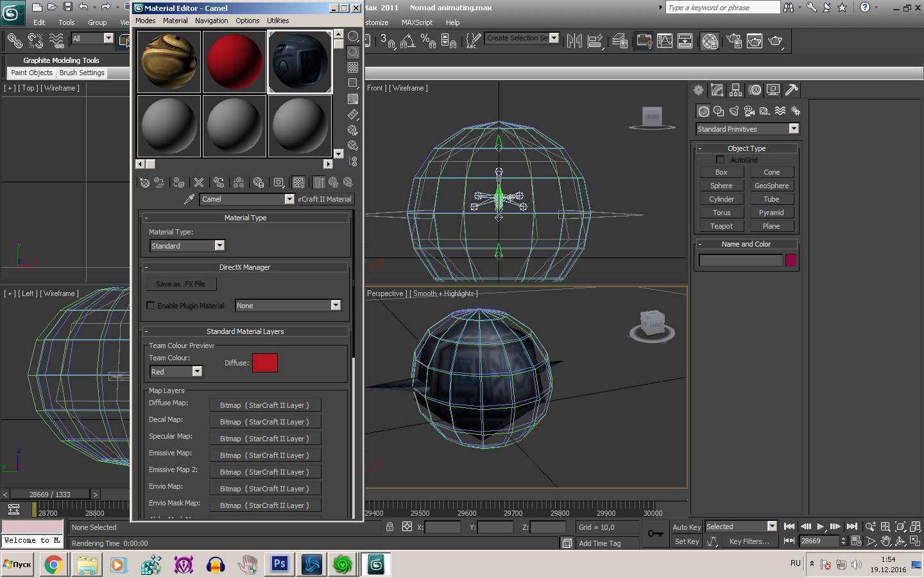This screenshot has width=924, height=578.
Task: Switch to Motion command panel tab
Action: pyautogui.click(x=755, y=90)
